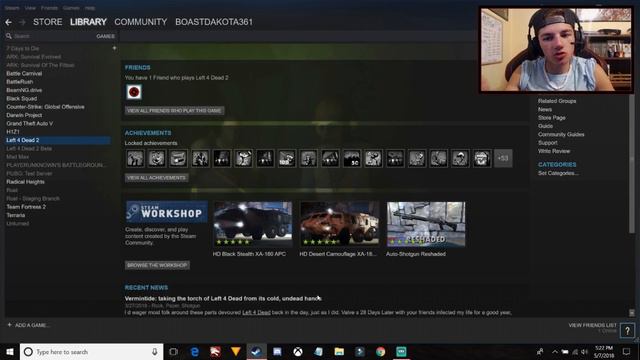
Task: Select Grand Theft Auto V in list
Action: point(29,123)
